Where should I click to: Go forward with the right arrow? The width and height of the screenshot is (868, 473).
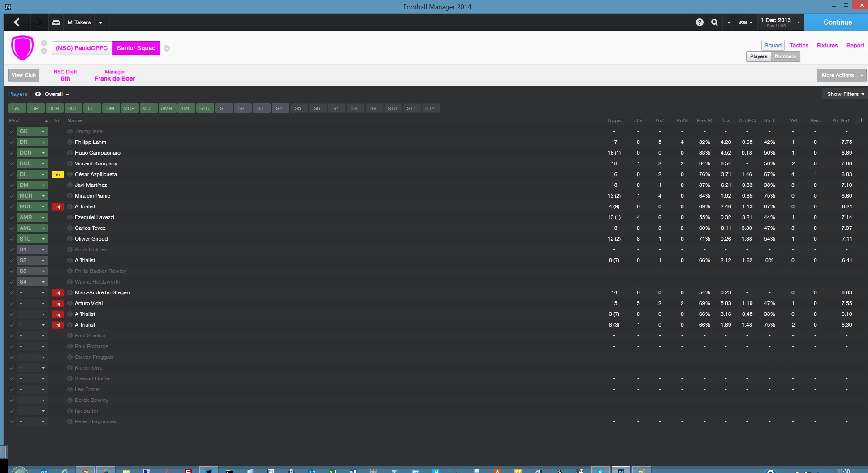click(39, 22)
